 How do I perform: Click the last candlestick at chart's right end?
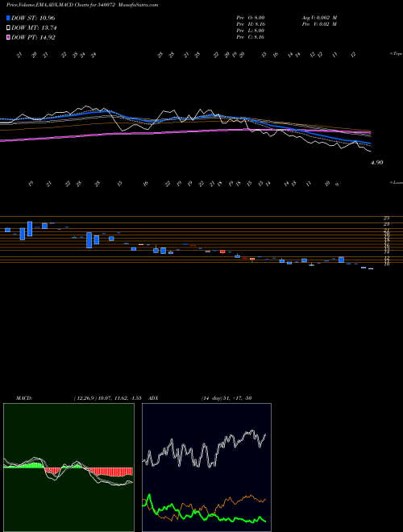click(x=371, y=268)
